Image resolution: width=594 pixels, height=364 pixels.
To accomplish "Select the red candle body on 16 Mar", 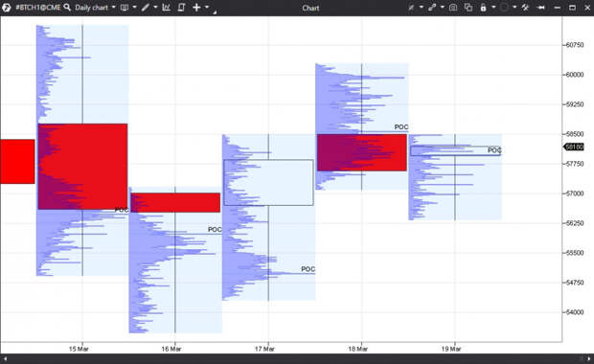I will coord(175,203).
